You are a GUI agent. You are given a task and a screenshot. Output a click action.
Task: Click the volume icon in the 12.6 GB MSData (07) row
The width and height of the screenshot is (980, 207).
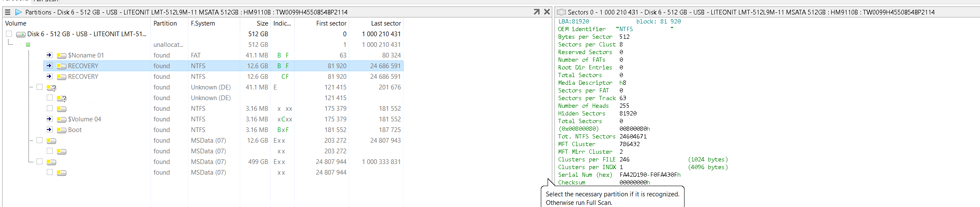tap(51, 141)
